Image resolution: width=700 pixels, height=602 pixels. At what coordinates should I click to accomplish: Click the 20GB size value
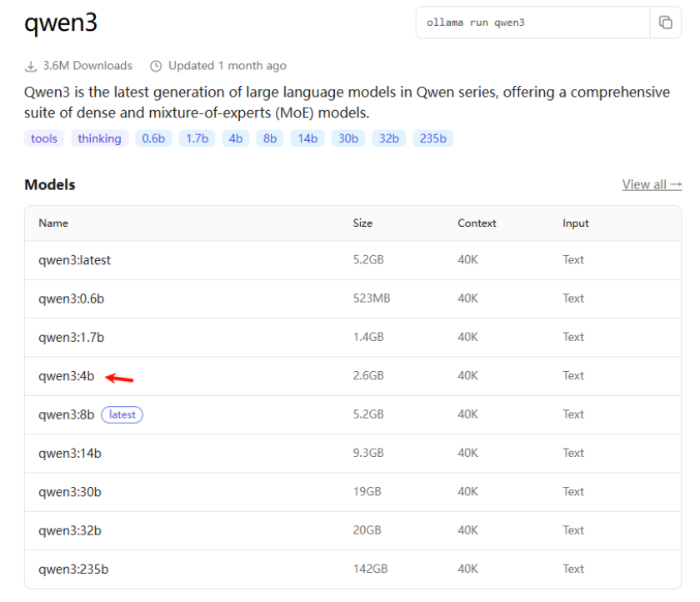(367, 530)
